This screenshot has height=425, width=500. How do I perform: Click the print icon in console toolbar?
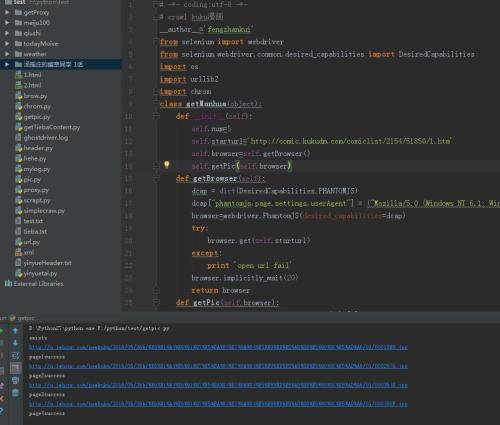coord(15,380)
